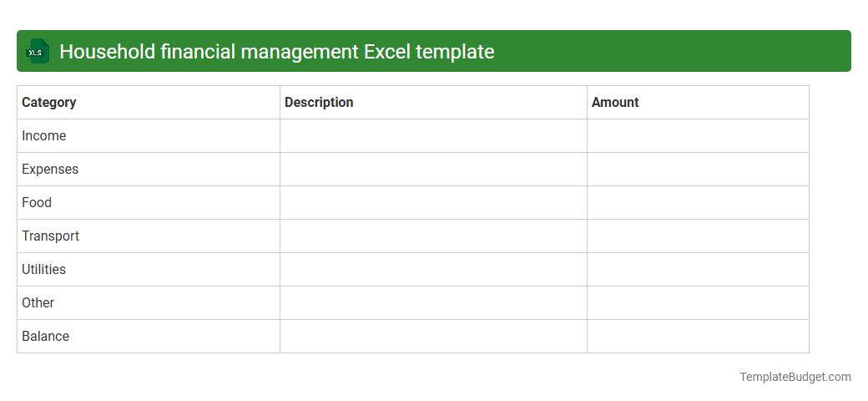Select the Amount cell in the Food row
Screen dimensions: 868x401
pyautogui.click(x=698, y=203)
